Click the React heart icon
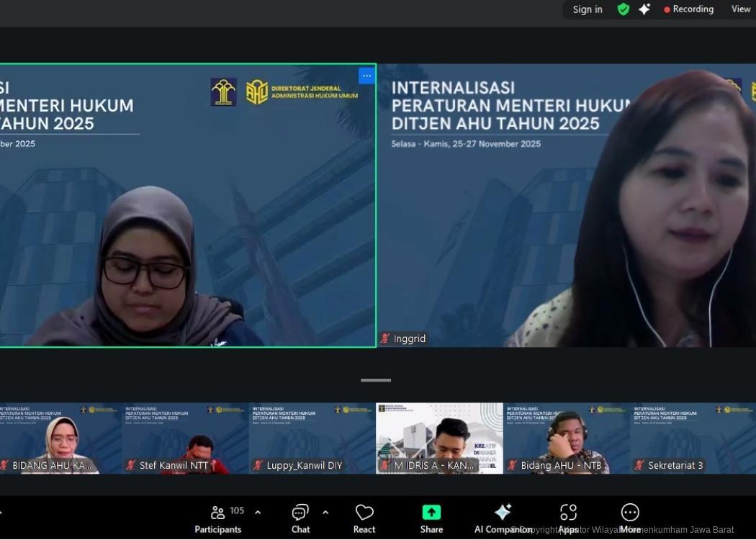 point(364,518)
